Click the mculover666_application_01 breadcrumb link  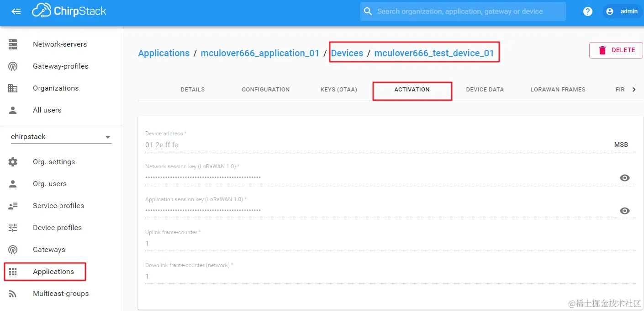260,53
